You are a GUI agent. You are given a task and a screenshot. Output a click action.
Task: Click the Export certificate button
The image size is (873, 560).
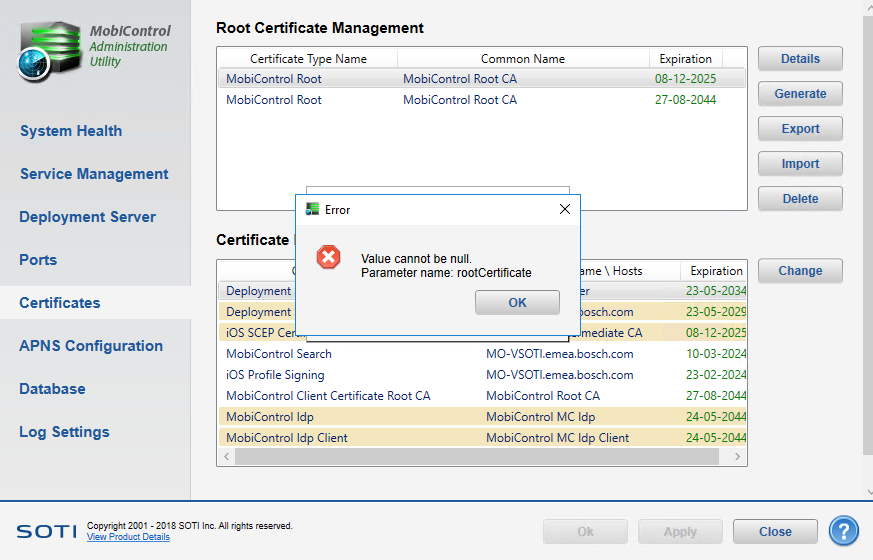tap(800, 129)
